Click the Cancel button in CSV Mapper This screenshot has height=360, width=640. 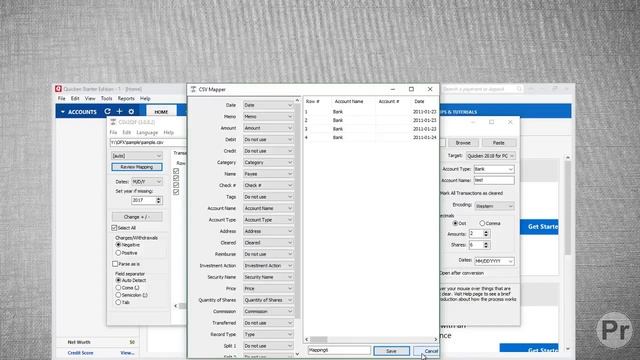(427, 351)
